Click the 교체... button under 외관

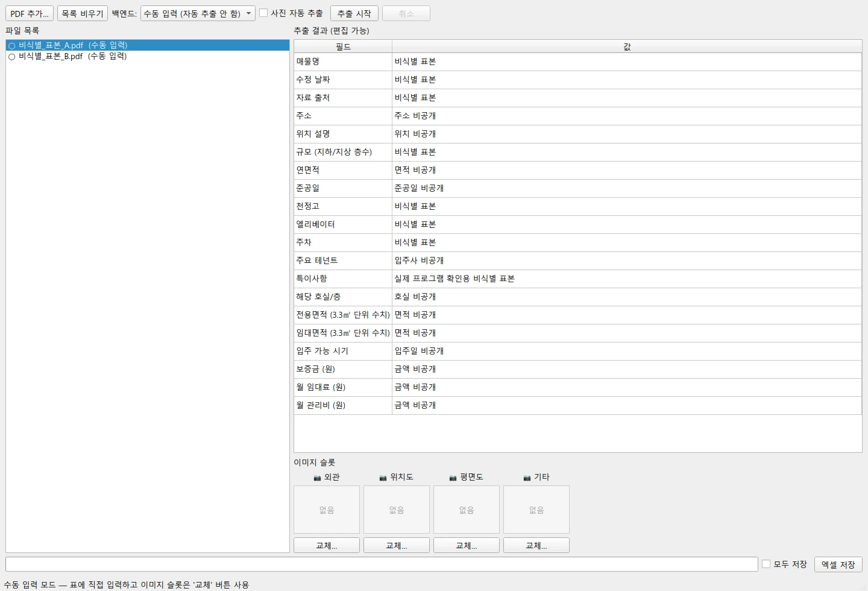coord(327,545)
